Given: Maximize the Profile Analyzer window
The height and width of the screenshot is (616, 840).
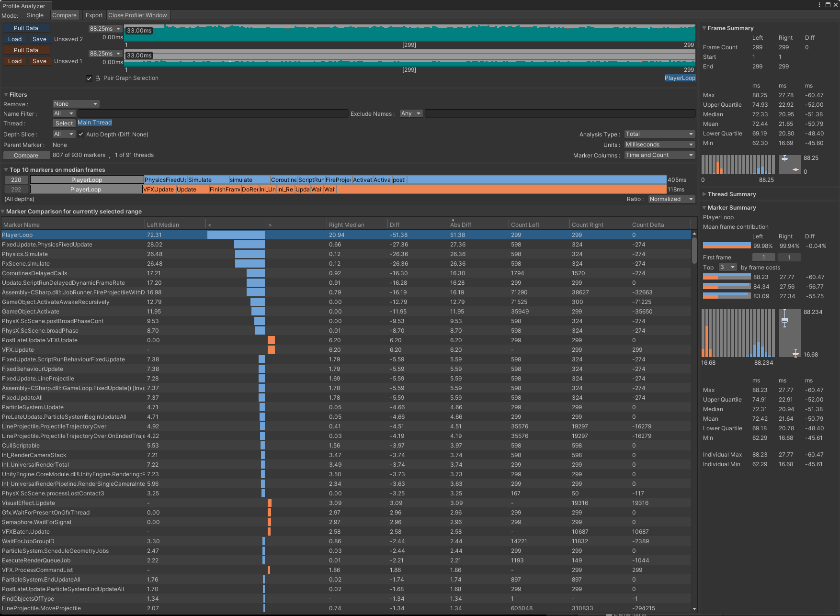Looking at the screenshot, I should [x=828, y=5].
